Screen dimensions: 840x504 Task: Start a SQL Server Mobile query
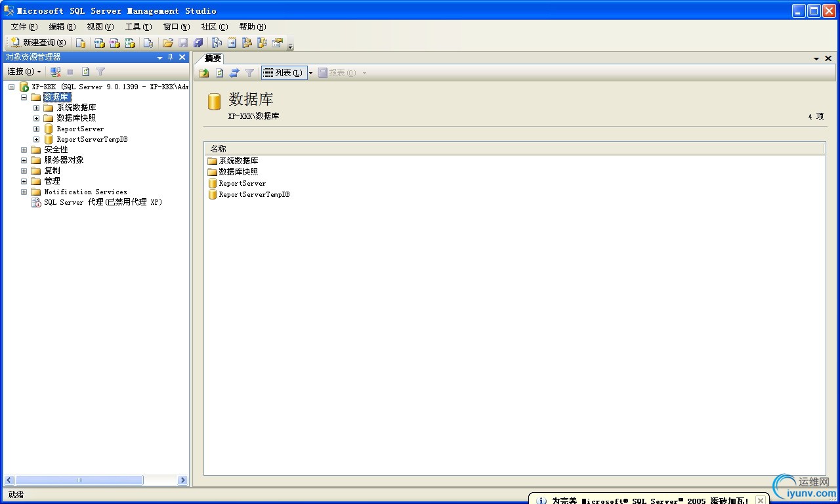click(148, 43)
